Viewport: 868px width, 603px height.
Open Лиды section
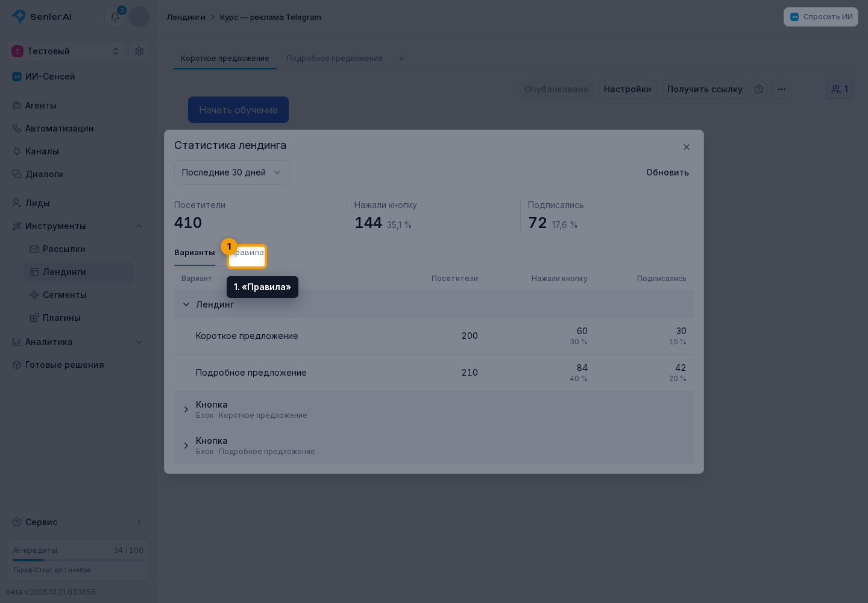[x=78, y=203]
